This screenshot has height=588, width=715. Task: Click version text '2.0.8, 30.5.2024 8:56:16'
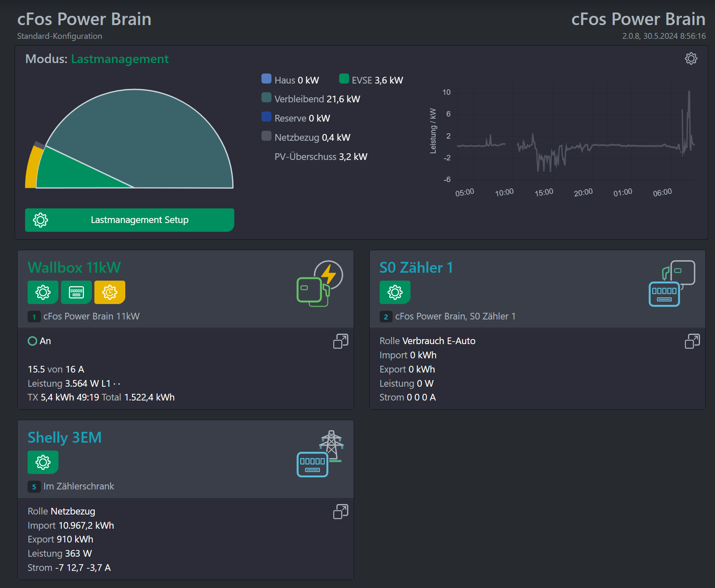point(664,36)
